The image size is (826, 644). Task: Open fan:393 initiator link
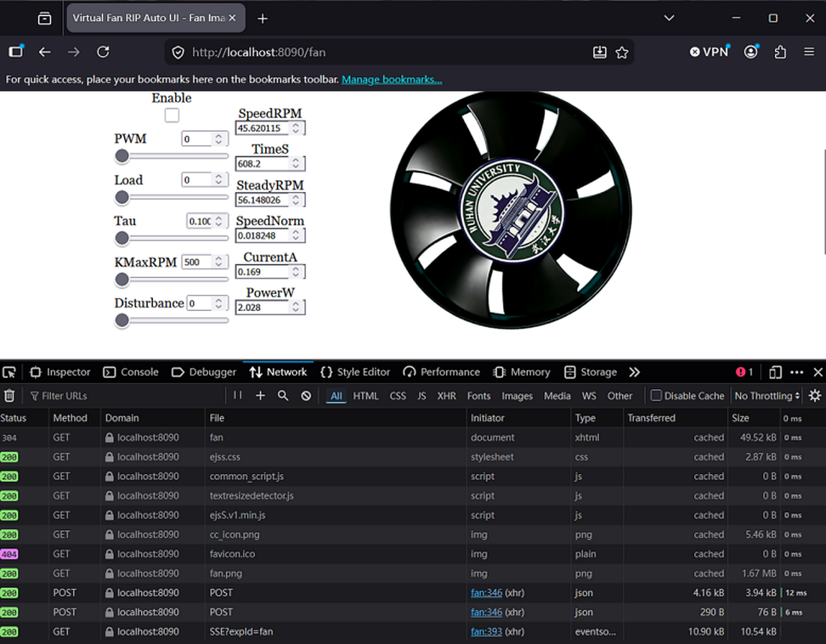click(486, 632)
